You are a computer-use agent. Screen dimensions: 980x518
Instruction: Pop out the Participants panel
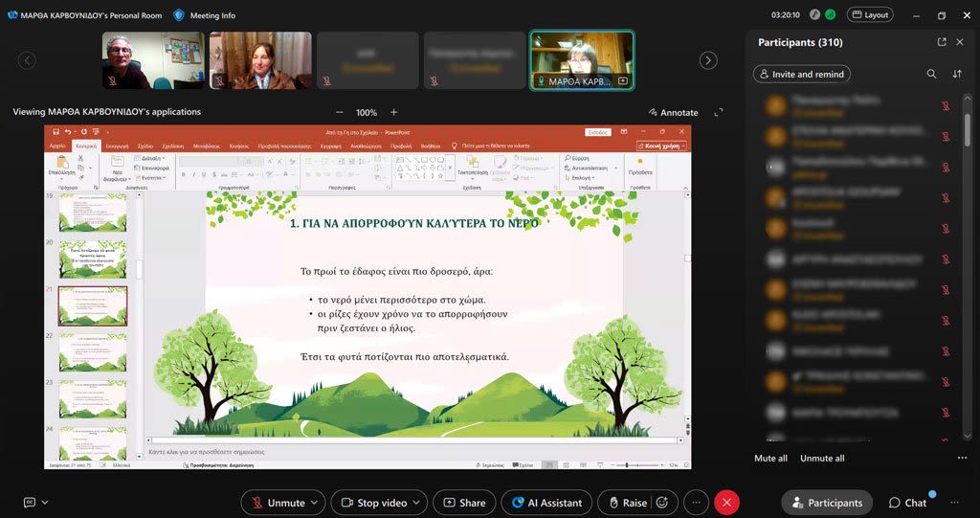pos(942,42)
